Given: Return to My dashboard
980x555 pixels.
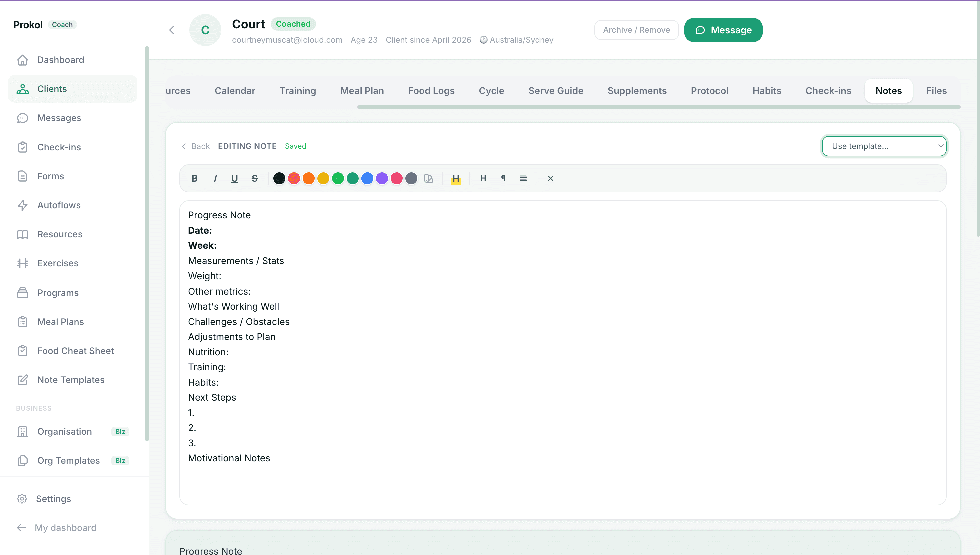Looking at the screenshot, I should [57, 528].
